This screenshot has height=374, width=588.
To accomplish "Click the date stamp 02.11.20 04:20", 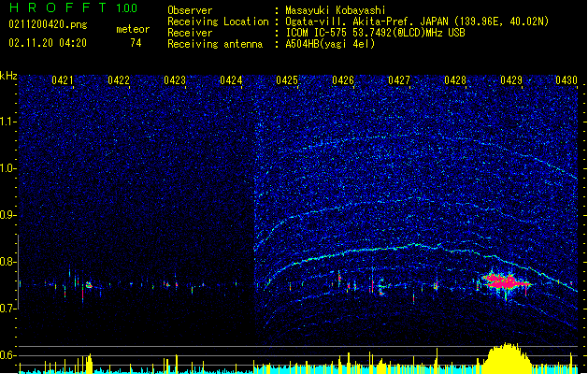I will (x=48, y=43).
